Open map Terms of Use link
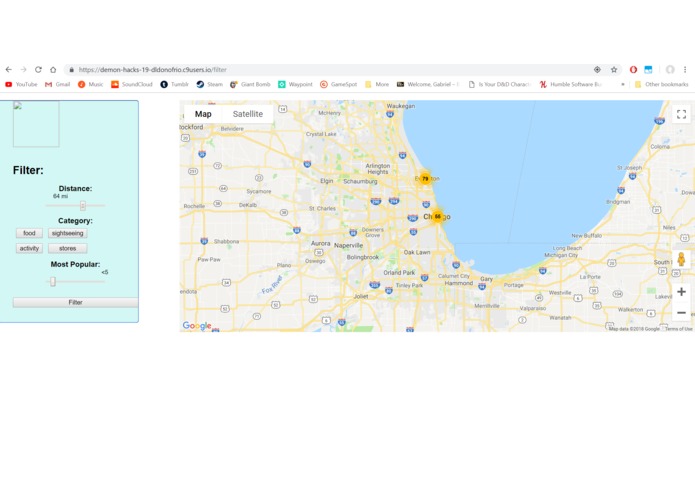Viewport: 695px width, 494px height. point(679,329)
